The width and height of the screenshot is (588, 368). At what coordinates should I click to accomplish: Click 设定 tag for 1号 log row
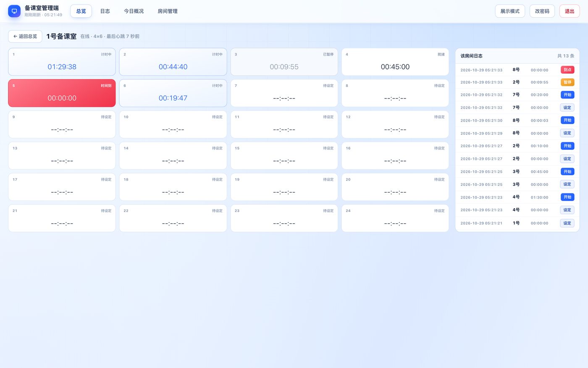click(567, 223)
